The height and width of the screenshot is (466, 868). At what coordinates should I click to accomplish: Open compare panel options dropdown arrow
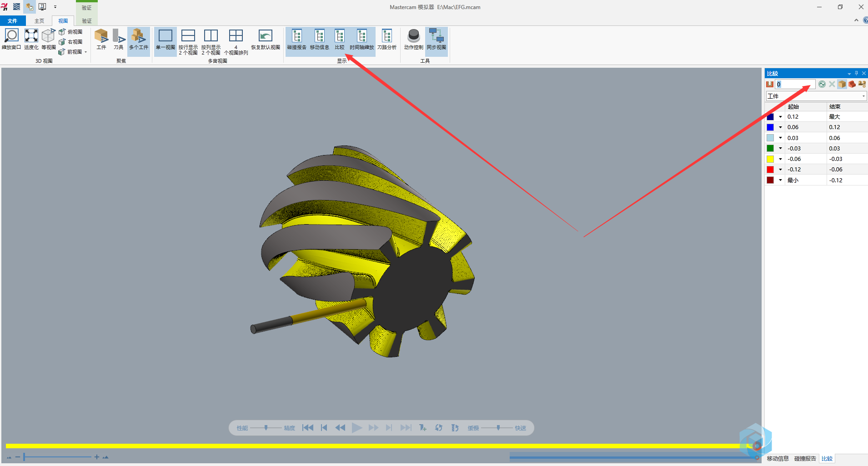tap(849, 74)
